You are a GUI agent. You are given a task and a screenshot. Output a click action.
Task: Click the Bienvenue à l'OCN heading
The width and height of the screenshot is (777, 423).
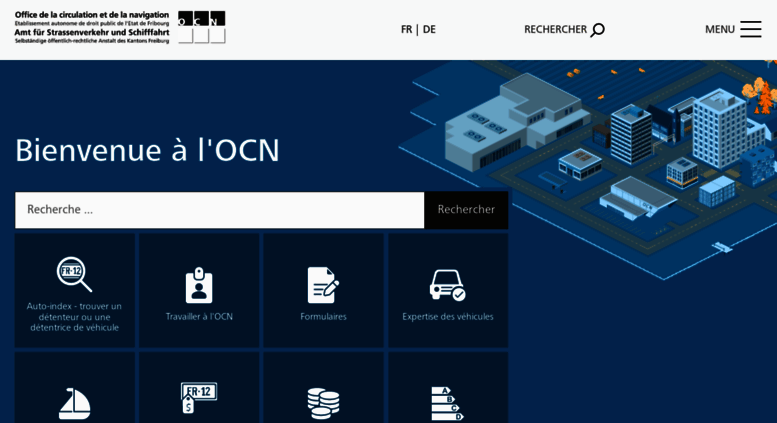(x=147, y=150)
